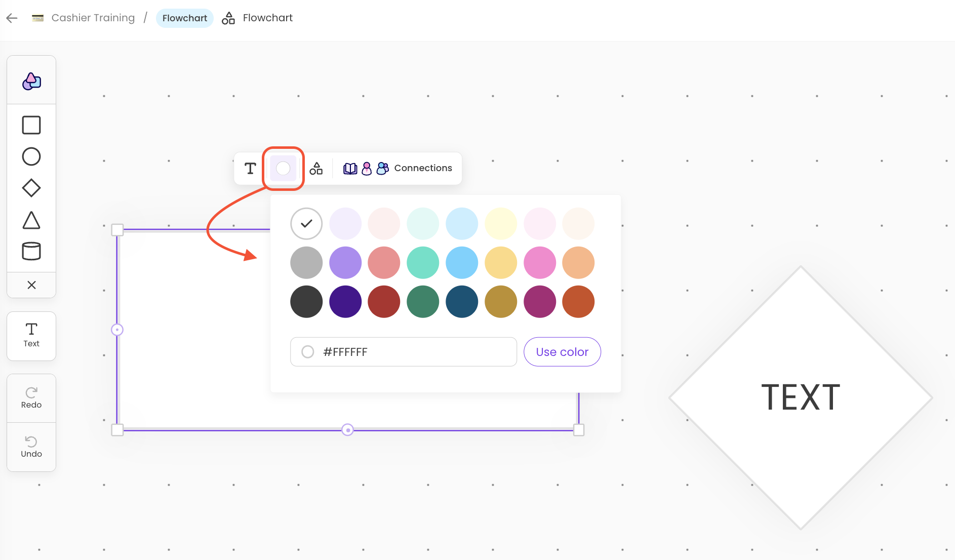The image size is (955, 560).
Task: Choose the dark purple color swatch
Action: pos(345,302)
